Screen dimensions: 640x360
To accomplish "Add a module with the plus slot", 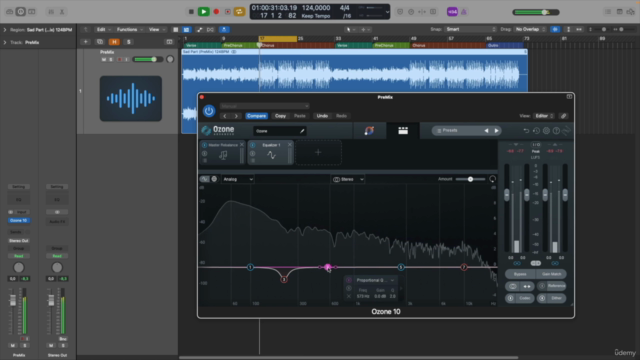I will click(318, 153).
